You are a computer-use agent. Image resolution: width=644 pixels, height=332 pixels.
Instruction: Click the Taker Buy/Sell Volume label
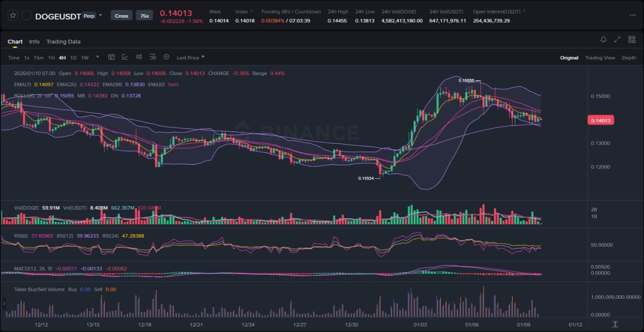[x=39, y=290]
